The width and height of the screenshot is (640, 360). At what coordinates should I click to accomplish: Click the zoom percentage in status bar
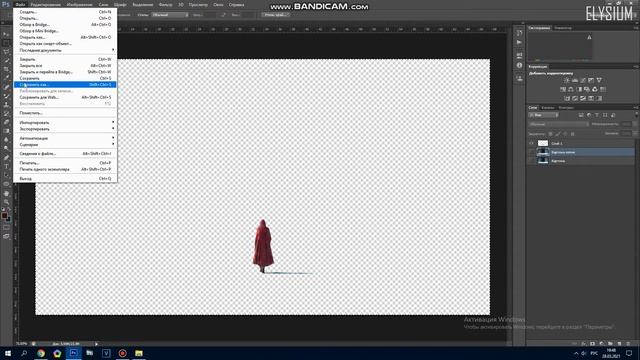pyautogui.click(x=21, y=344)
